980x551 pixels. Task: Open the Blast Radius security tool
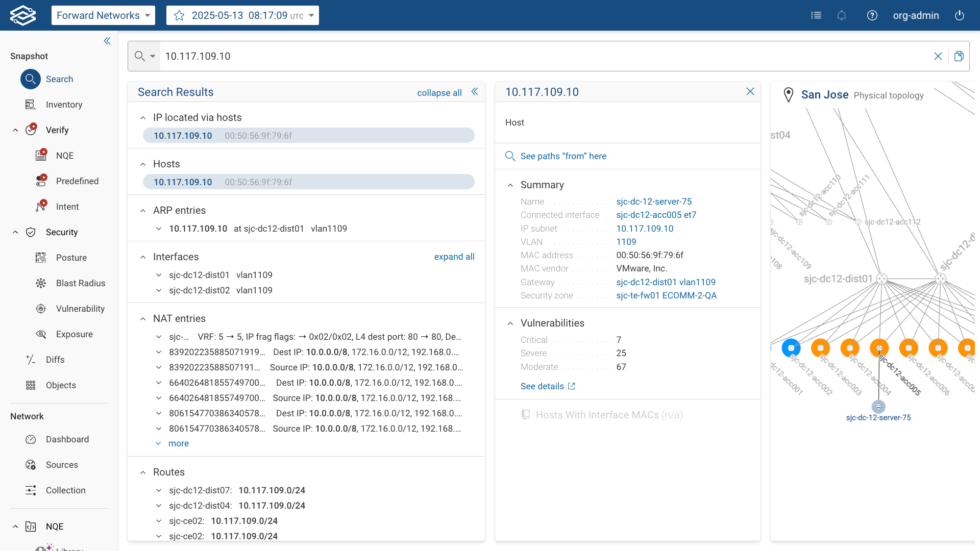click(x=81, y=283)
